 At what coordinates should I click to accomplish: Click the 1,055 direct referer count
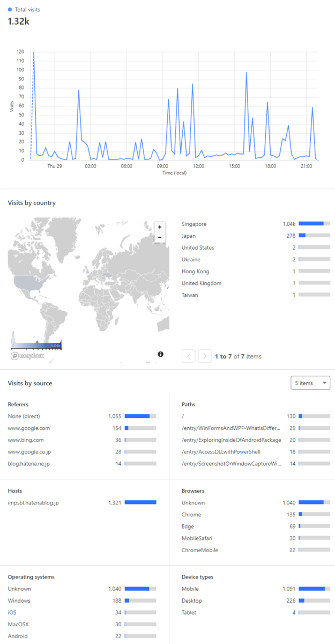click(115, 416)
